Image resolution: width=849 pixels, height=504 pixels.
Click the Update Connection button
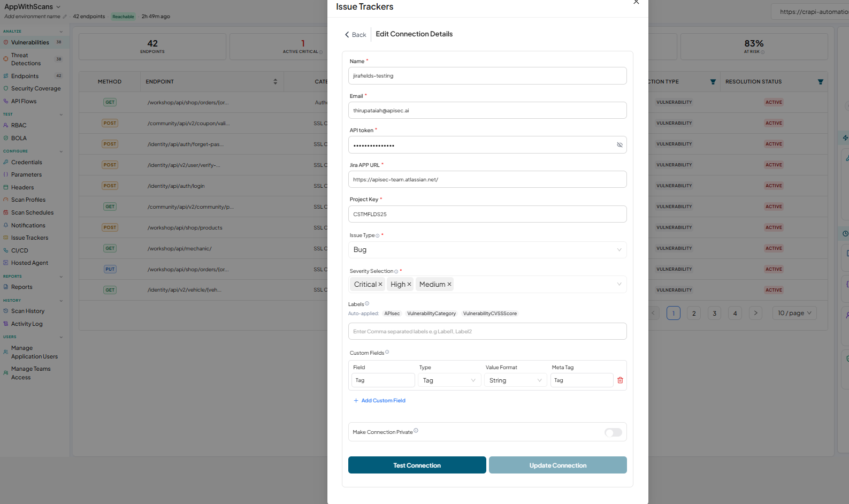(558, 465)
